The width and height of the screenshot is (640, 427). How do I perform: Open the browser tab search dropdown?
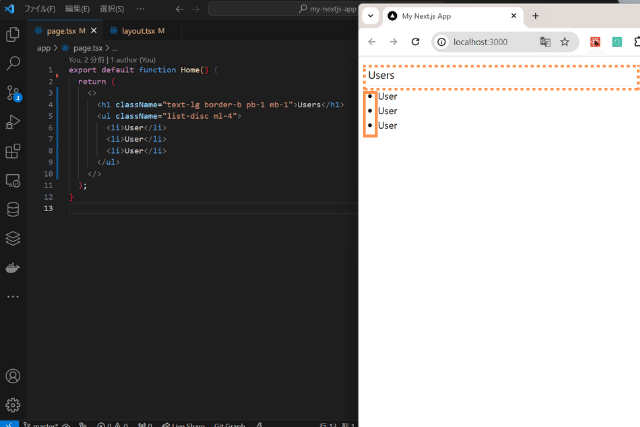click(x=371, y=16)
